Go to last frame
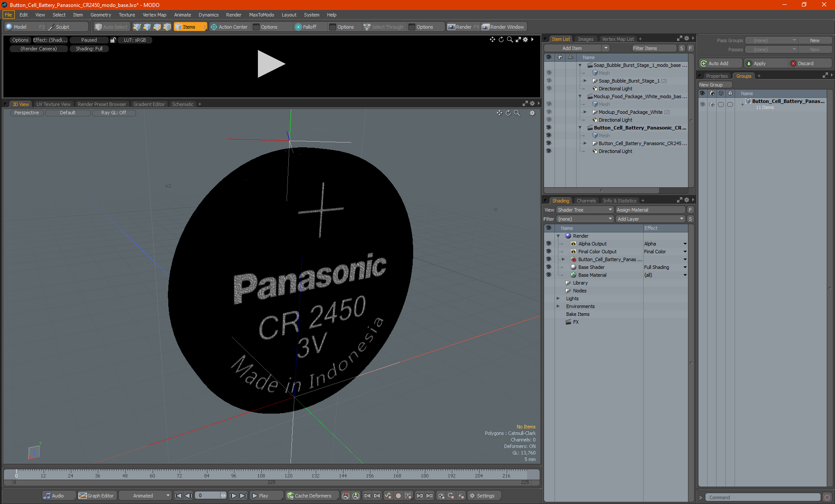This screenshot has width=835, height=504. [243, 496]
